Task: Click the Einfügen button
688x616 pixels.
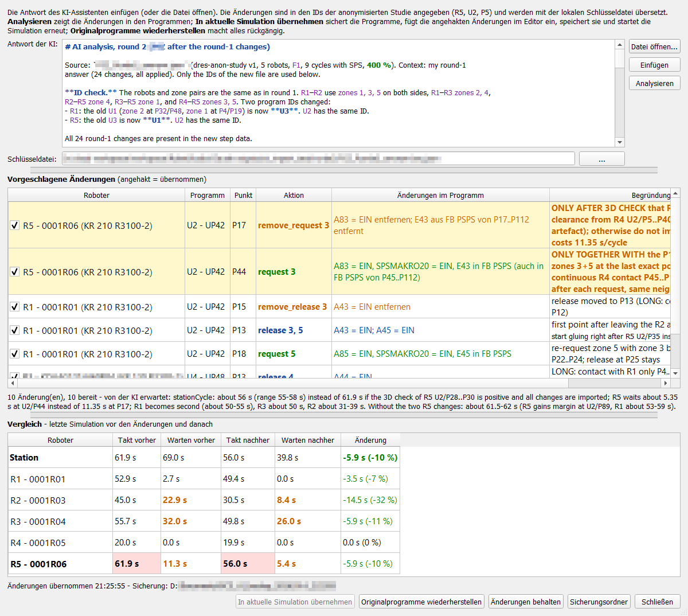Action: (x=654, y=65)
